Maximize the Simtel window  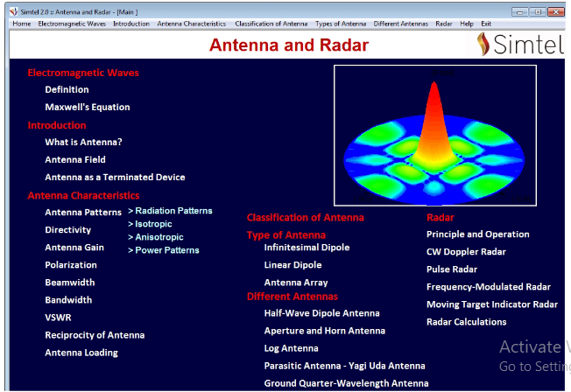pyautogui.click(x=539, y=10)
